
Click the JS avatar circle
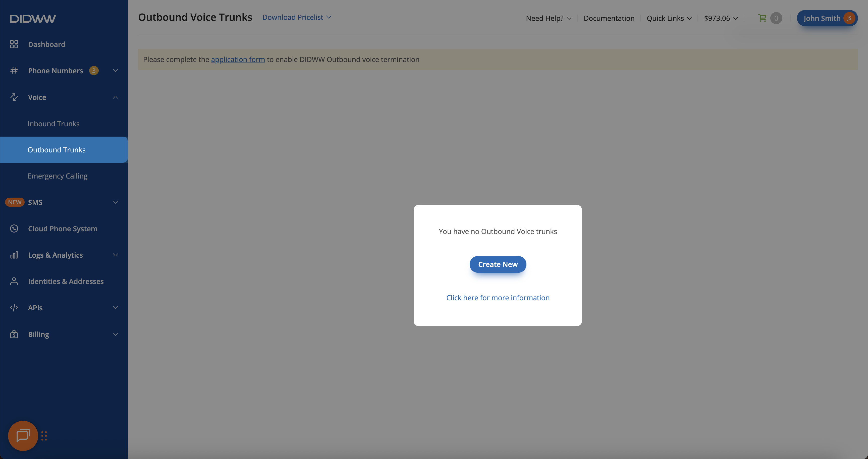pyautogui.click(x=849, y=18)
